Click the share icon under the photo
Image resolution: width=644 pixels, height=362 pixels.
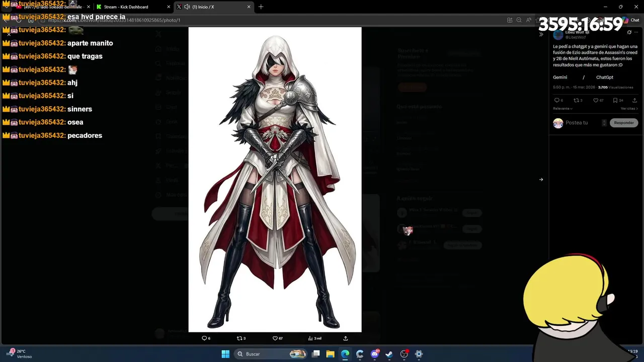click(346, 338)
